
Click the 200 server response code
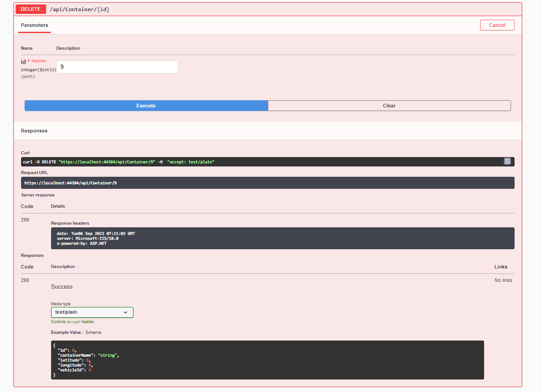(25, 220)
